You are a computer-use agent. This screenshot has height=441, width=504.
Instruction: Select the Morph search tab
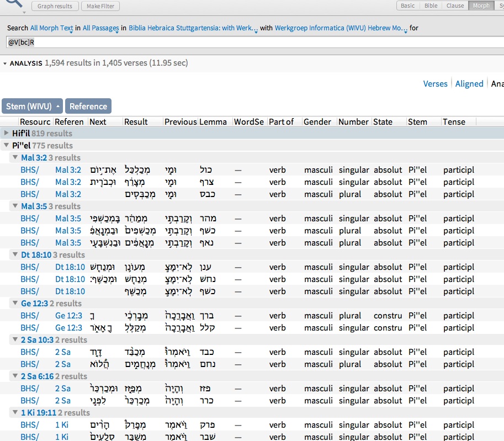481,6
